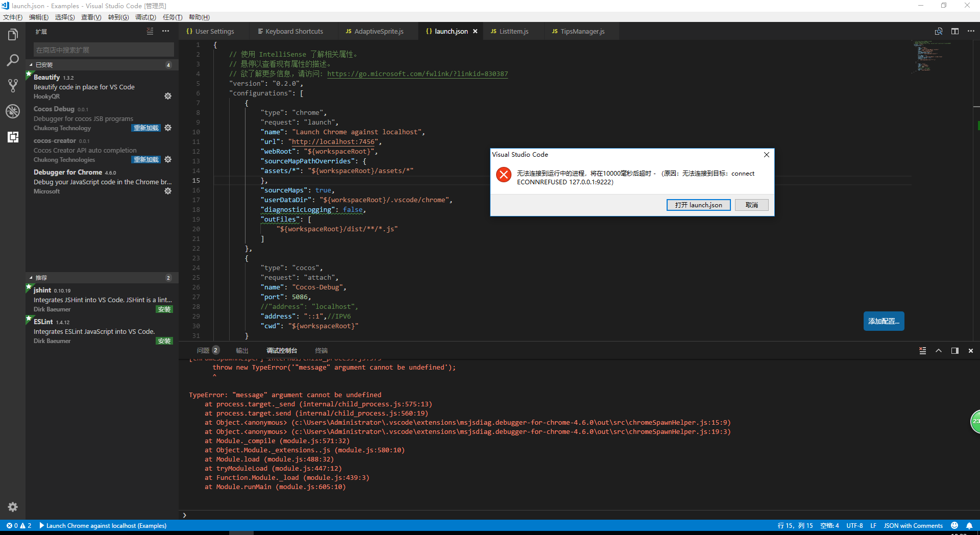This screenshot has height=535, width=980.
Task: Open Debugger for Chrome gear menu
Action: click(x=168, y=191)
